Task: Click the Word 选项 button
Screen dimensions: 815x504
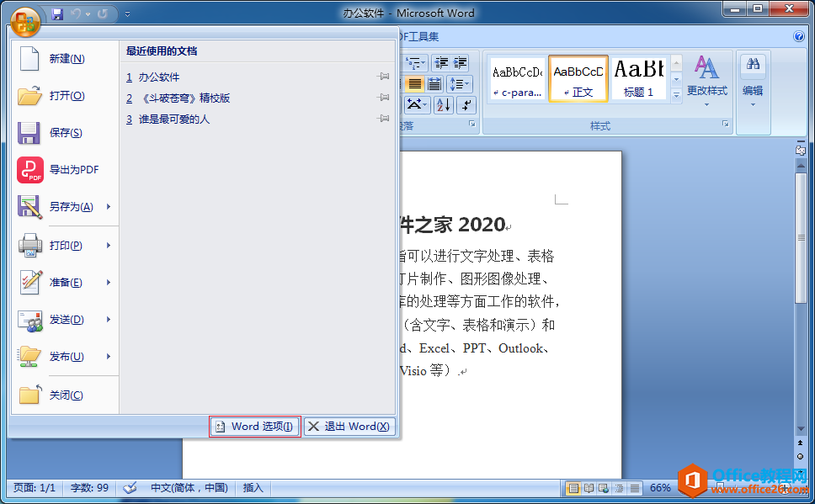Action: click(x=254, y=426)
